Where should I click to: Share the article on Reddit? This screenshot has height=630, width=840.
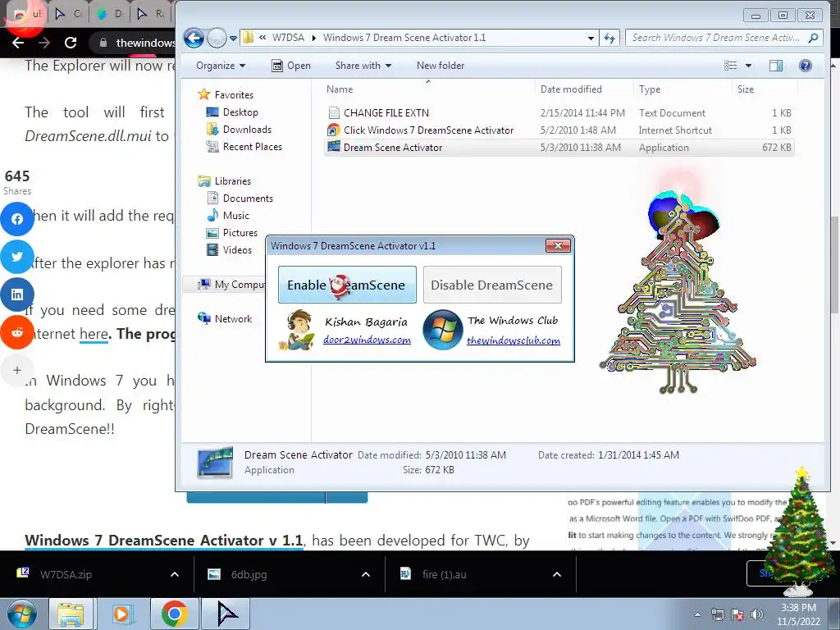point(17,333)
